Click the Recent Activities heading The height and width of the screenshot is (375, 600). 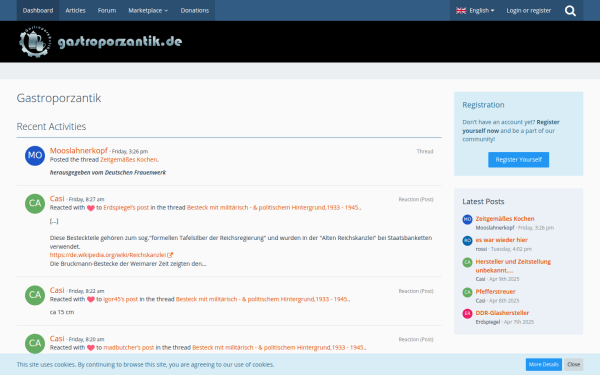click(51, 127)
